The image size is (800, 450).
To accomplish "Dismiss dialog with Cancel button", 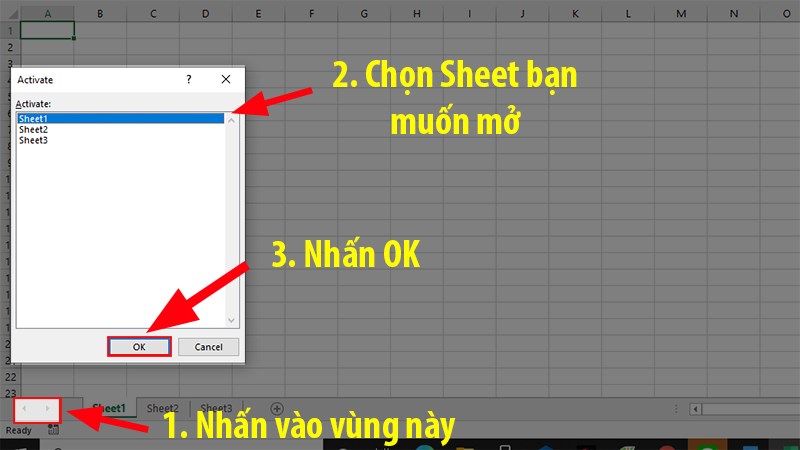I will pyautogui.click(x=208, y=347).
